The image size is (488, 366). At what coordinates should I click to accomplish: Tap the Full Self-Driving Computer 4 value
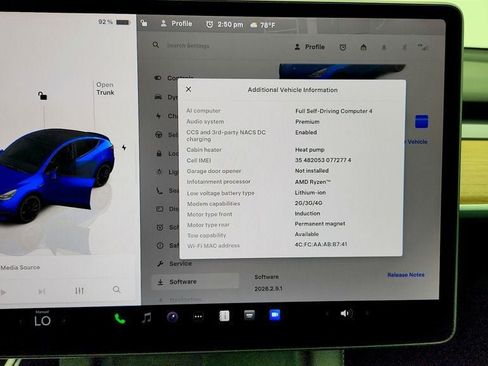click(334, 111)
